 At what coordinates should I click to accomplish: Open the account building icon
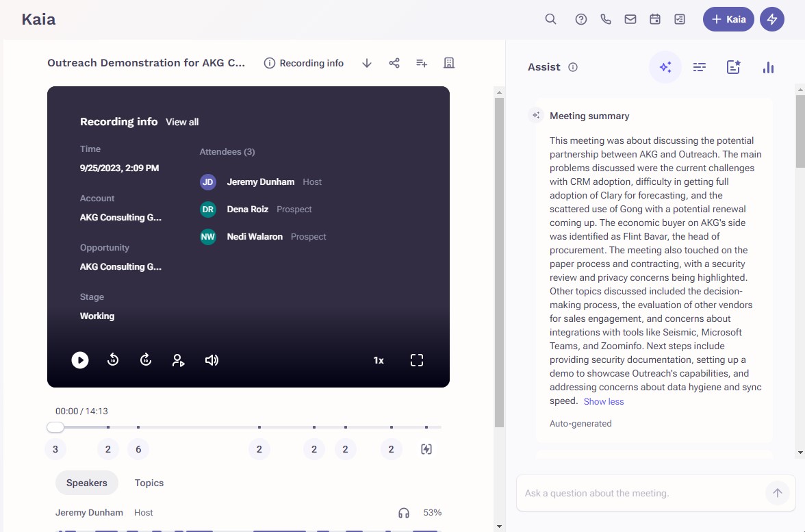click(449, 63)
